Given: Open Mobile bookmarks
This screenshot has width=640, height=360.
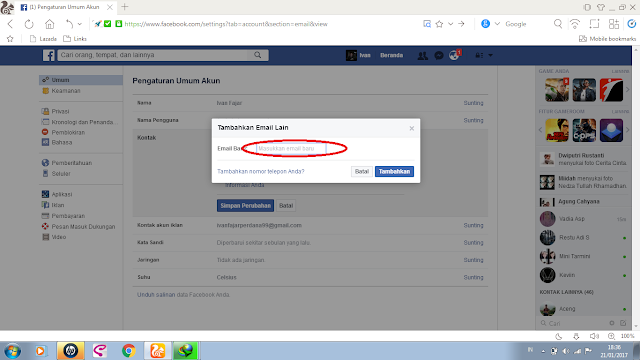Looking at the screenshot, I should [607, 39].
